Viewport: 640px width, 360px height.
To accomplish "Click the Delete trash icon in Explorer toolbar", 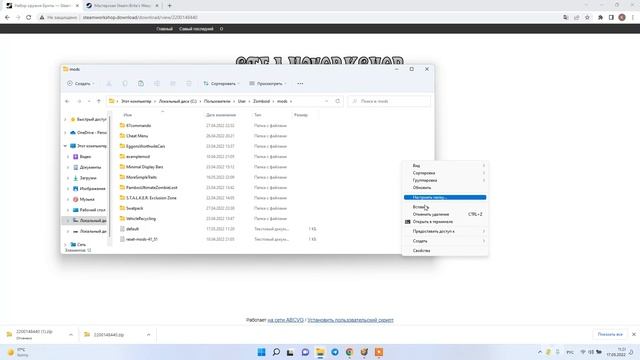I will click(x=189, y=84).
